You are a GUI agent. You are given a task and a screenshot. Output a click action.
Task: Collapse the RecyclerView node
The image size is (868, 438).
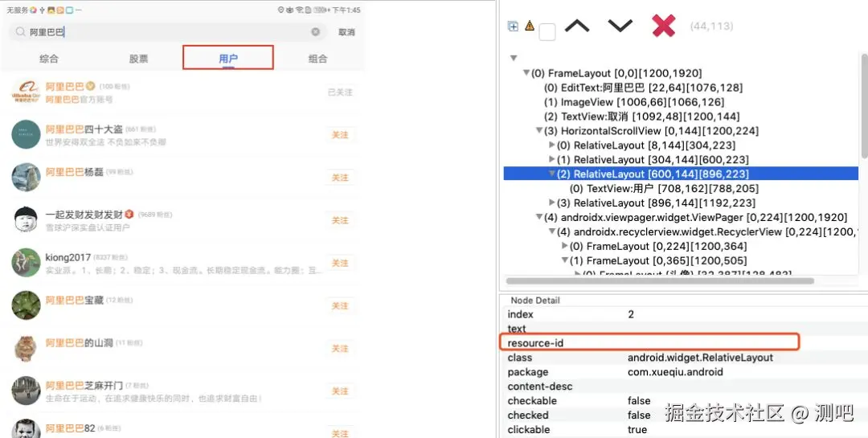552,231
